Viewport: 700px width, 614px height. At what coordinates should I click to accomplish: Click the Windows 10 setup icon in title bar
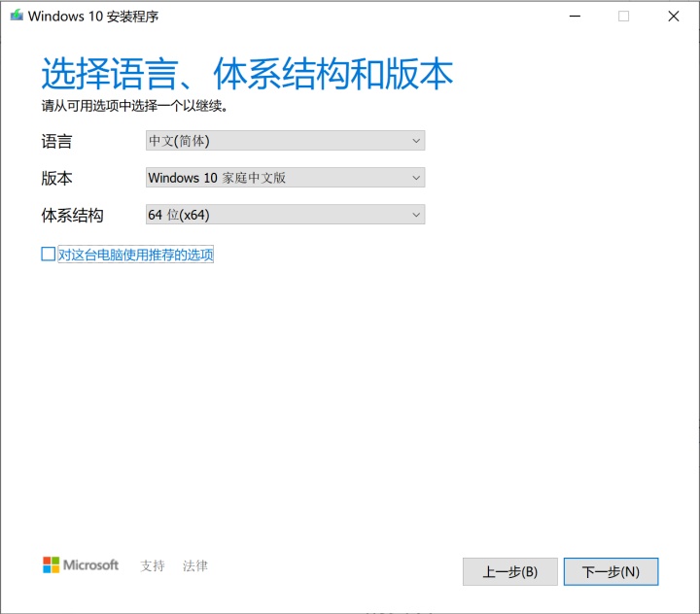(17, 16)
